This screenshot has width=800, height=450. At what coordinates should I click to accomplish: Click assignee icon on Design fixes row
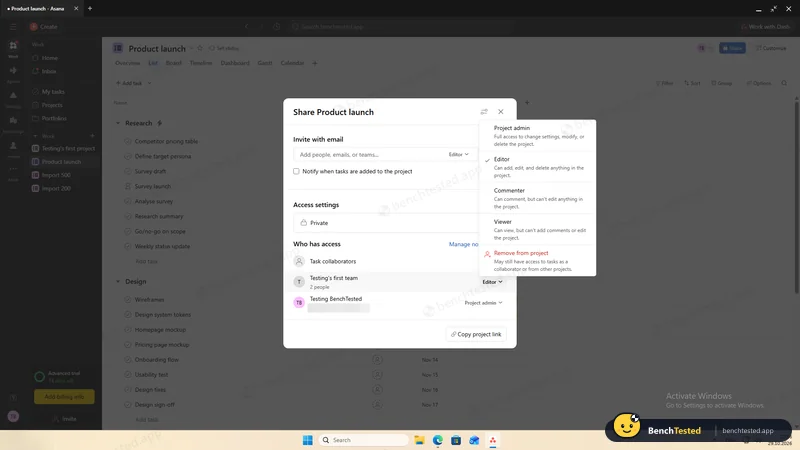[377, 390]
